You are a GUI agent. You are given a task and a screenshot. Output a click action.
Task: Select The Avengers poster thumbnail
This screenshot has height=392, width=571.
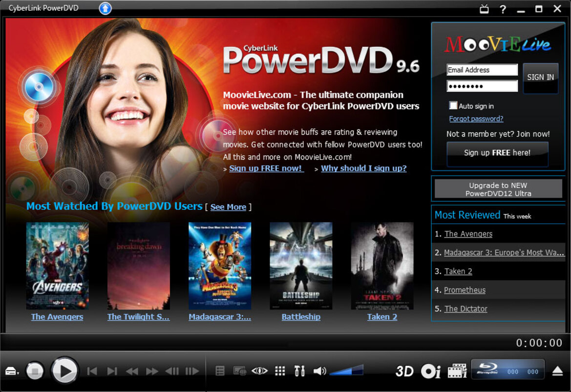[x=58, y=266]
